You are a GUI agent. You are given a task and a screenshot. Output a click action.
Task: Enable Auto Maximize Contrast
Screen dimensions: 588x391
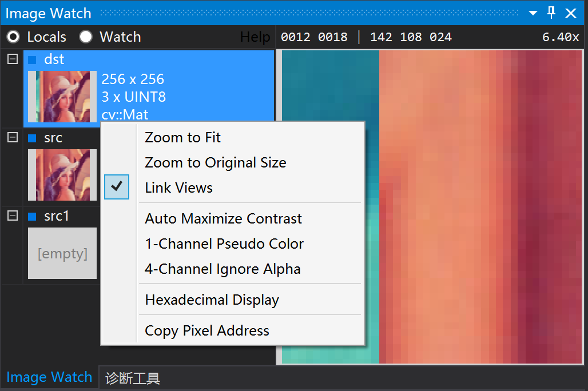pyautogui.click(x=223, y=218)
